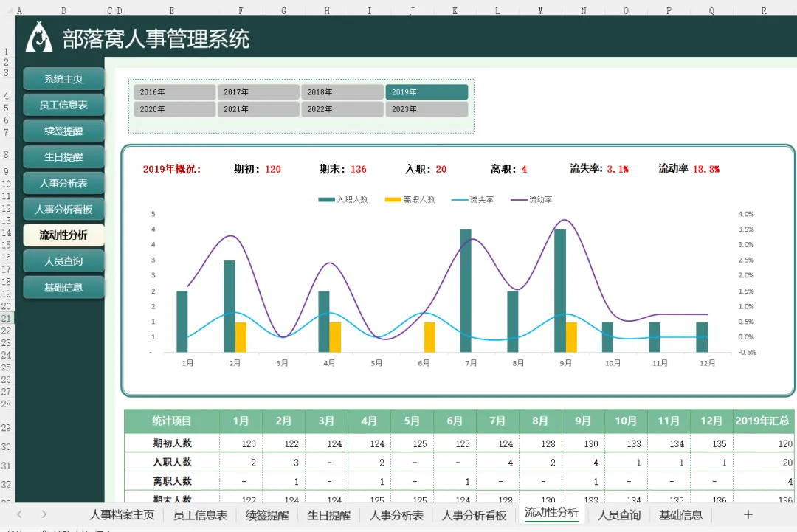Switch to the 人员查询 sheet tab
Screen dimensions: 797x532
(x=619, y=515)
